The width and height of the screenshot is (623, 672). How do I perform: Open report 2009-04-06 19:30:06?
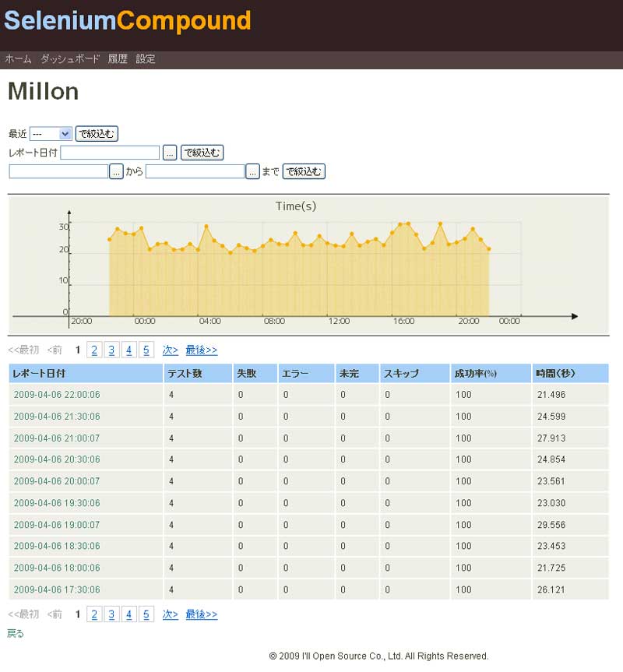(x=57, y=503)
